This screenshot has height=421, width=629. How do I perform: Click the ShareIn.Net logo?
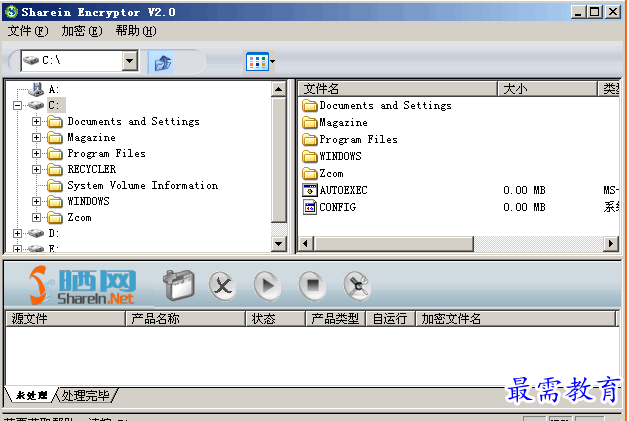click(82, 285)
